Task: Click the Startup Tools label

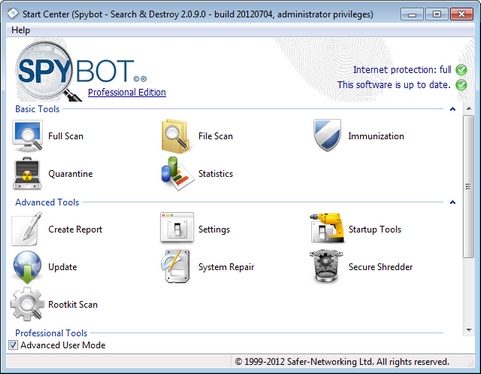Action: coord(375,229)
